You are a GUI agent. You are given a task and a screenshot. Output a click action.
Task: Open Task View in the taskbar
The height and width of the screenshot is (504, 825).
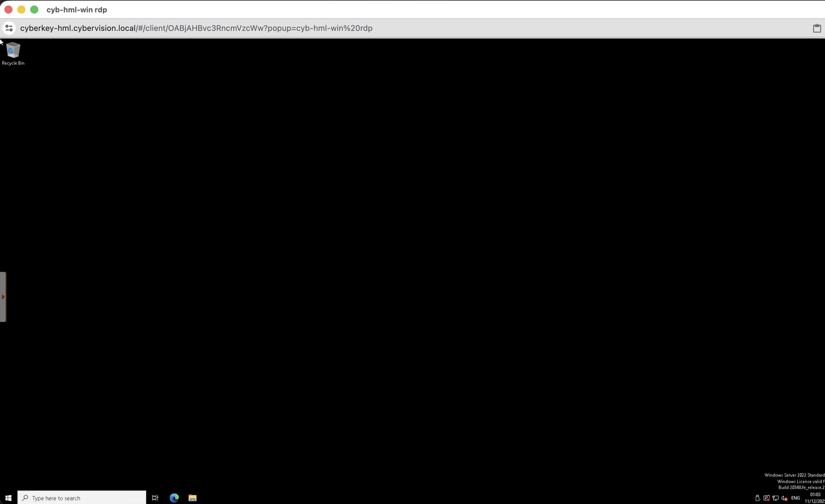(x=155, y=498)
